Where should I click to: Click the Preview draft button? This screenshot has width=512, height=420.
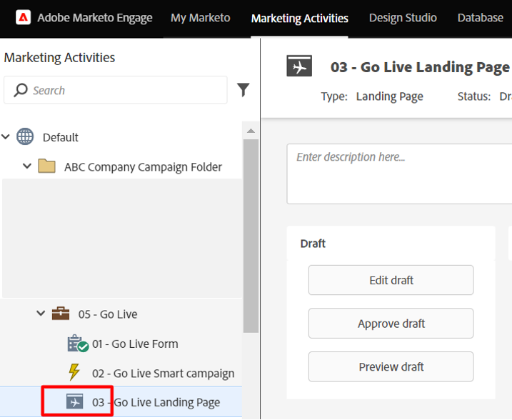(x=391, y=366)
